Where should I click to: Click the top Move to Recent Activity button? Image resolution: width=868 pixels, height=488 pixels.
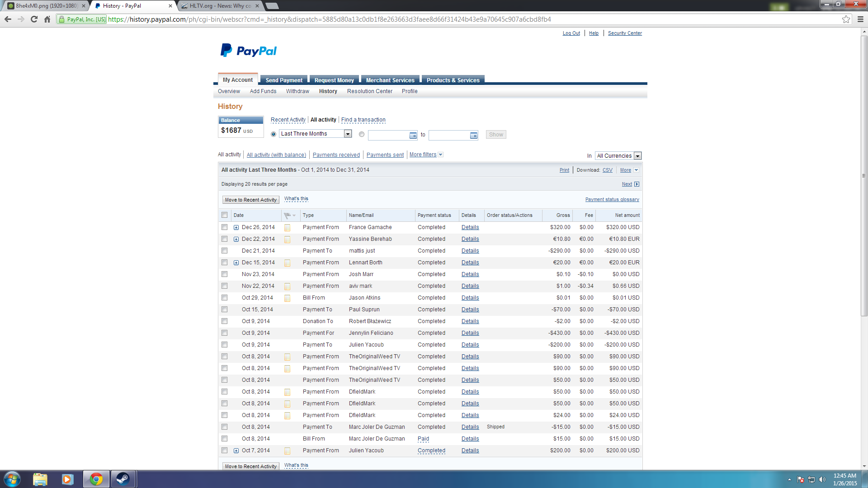pos(250,200)
